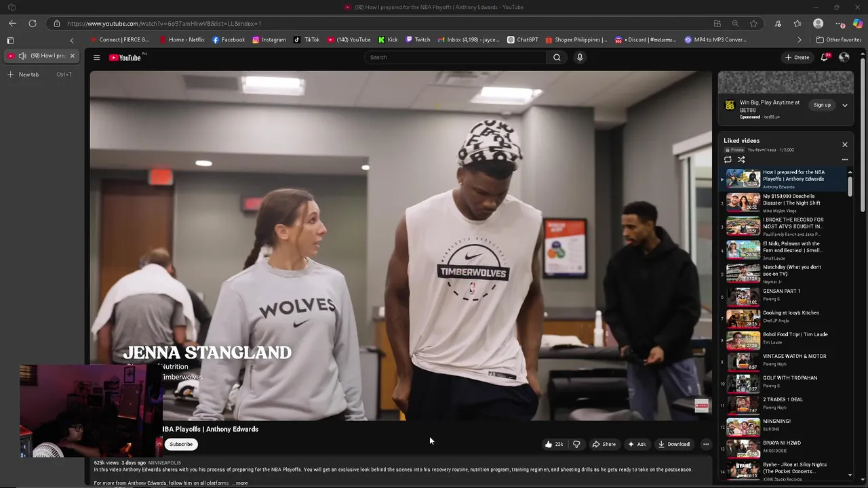
Task: Like the video with thumbs up
Action: coord(554,444)
